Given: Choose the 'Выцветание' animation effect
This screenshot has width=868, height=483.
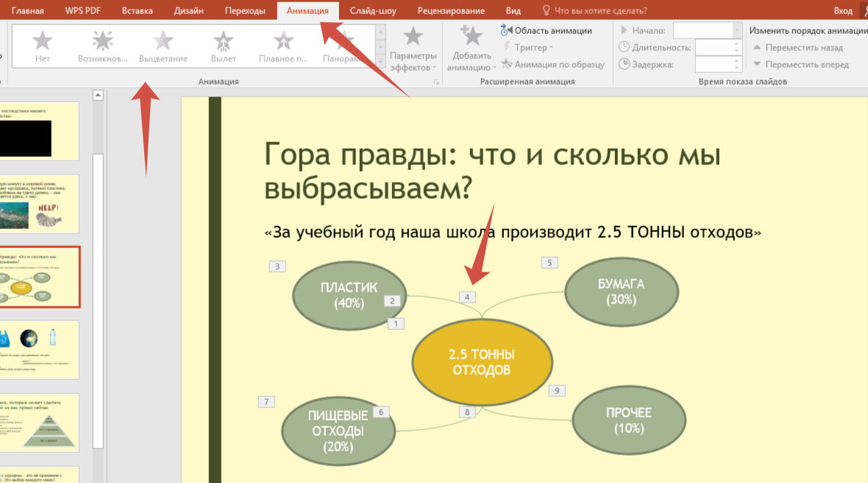Looking at the screenshot, I should click(x=163, y=46).
